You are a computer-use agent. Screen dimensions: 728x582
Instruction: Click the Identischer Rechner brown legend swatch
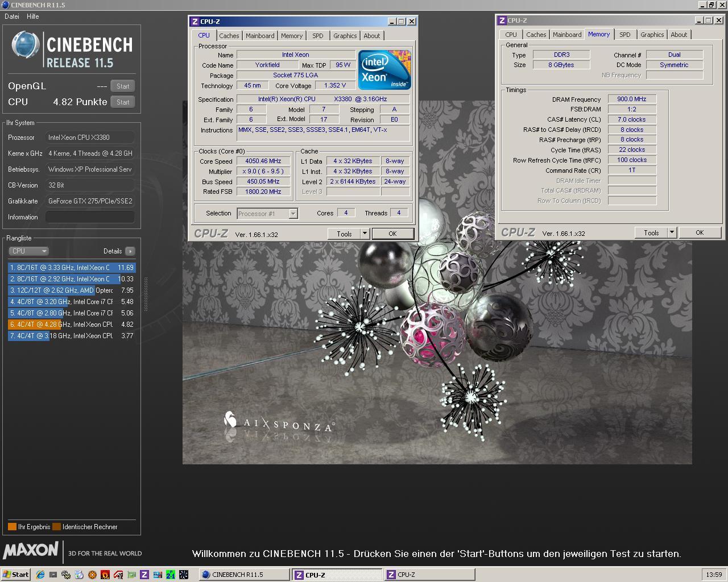click(56, 527)
